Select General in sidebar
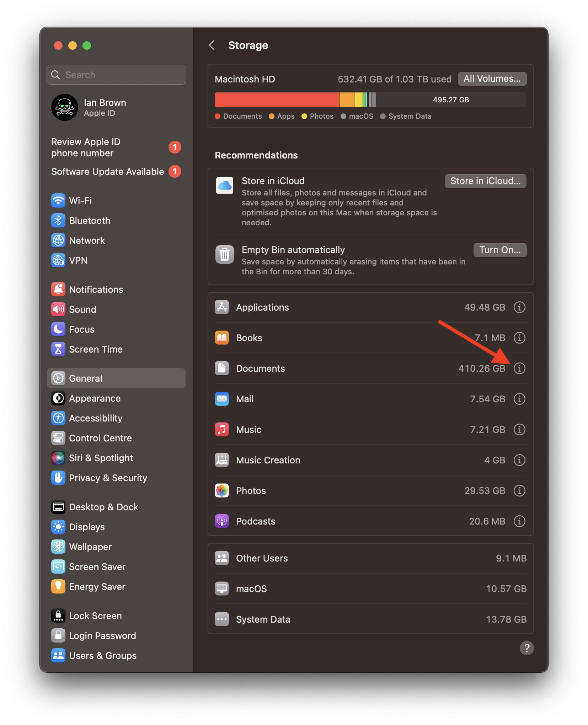The width and height of the screenshot is (588, 725). click(x=116, y=378)
